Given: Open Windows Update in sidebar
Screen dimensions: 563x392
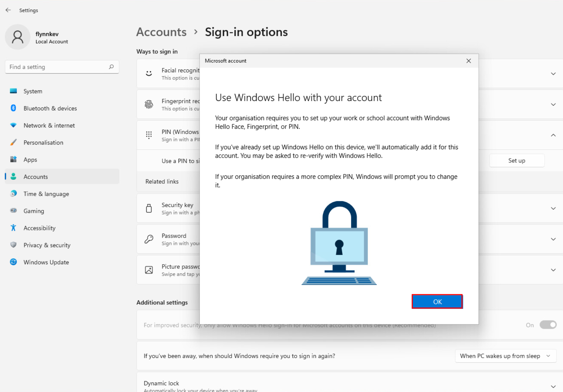Looking at the screenshot, I should point(46,262).
